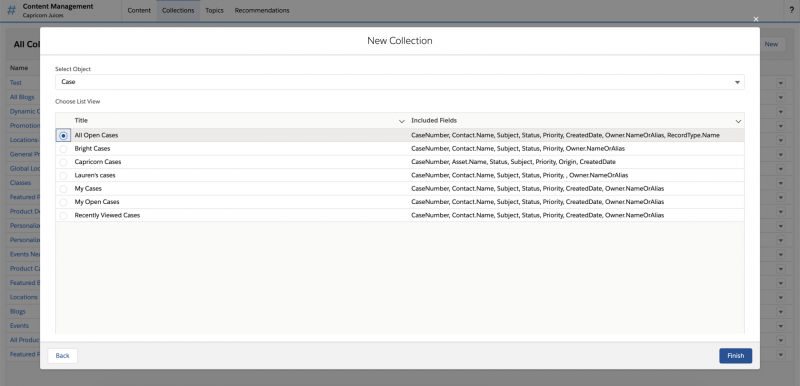Go Back to previous step

click(62, 356)
